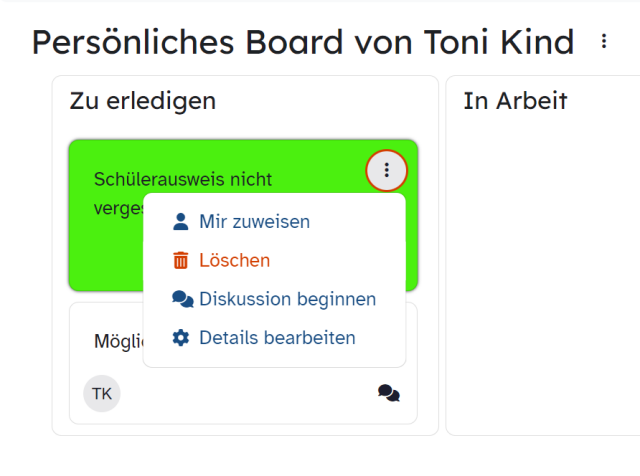
Task: Close the green card's three-dot menu
Action: 386,170
